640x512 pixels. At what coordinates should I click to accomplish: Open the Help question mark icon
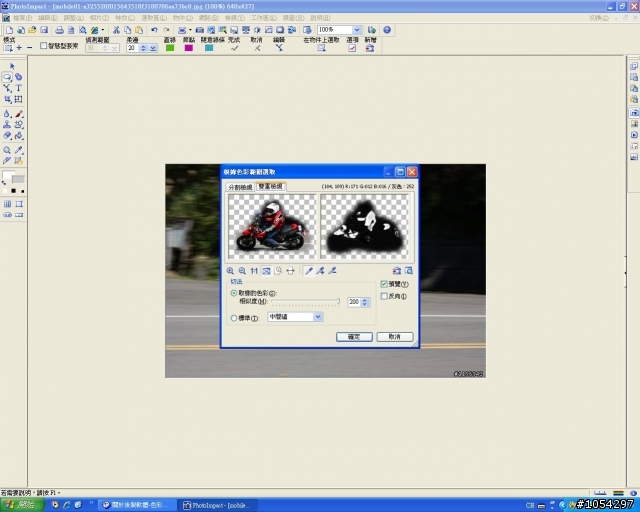(387, 30)
